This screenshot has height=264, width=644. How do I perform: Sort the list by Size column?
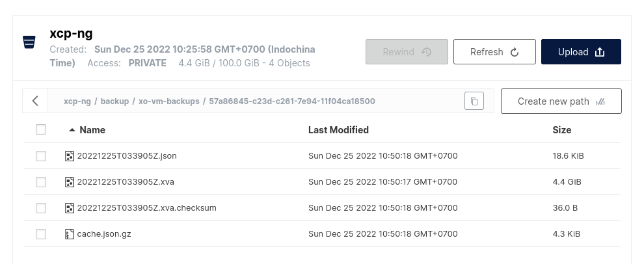click(x=561, y=130)
